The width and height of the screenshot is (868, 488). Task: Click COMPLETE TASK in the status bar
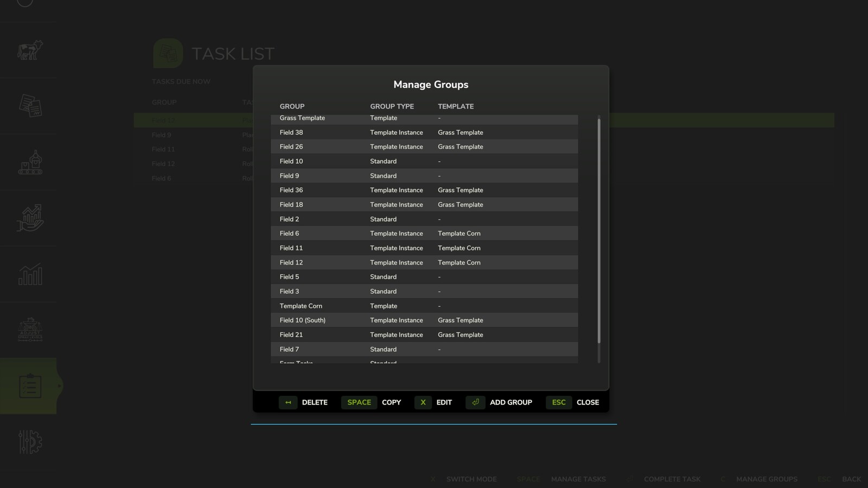pos(672,479)
